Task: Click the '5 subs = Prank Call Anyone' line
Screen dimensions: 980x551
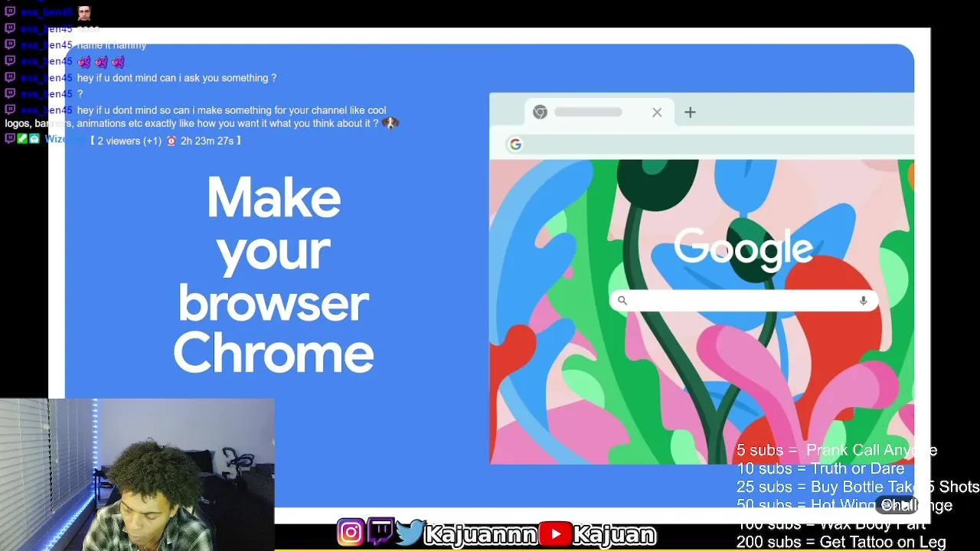Action: 837,450
